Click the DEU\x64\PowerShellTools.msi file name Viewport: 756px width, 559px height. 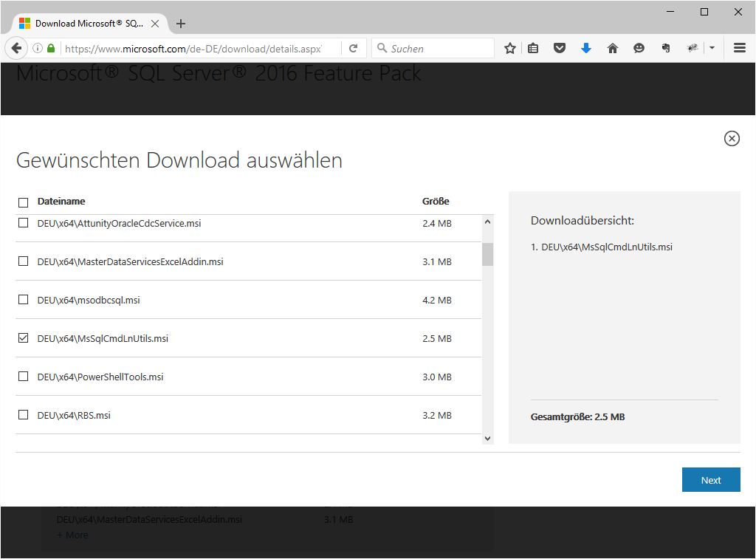point(100,377)
